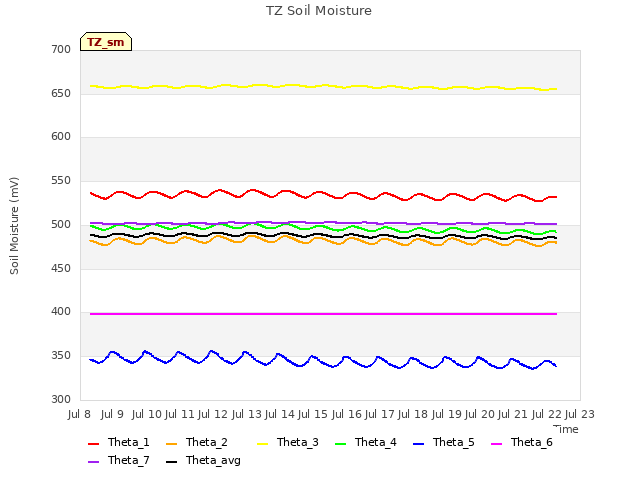Click the red Theta_1 legend color marker
This screenshot has width=640, height=480.
tap(93, 444)
